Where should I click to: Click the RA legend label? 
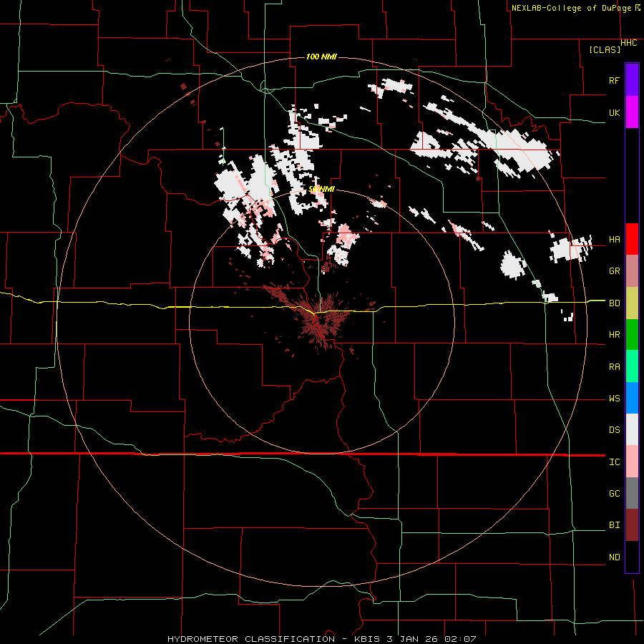615,367
